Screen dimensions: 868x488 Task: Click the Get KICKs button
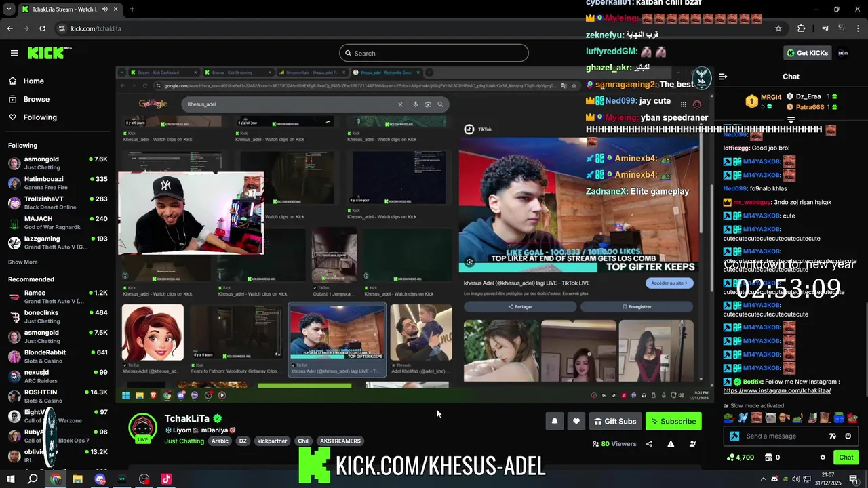click(808, 53)
